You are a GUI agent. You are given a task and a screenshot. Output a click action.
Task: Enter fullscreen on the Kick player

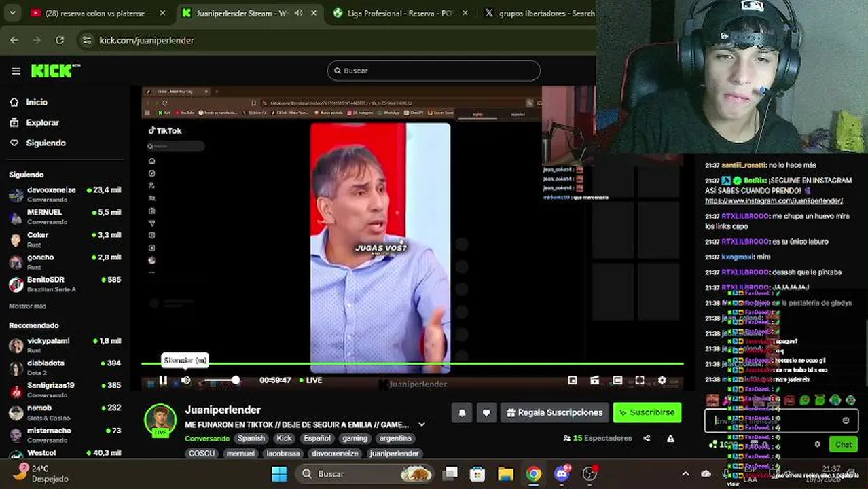(x=640, y=380)
